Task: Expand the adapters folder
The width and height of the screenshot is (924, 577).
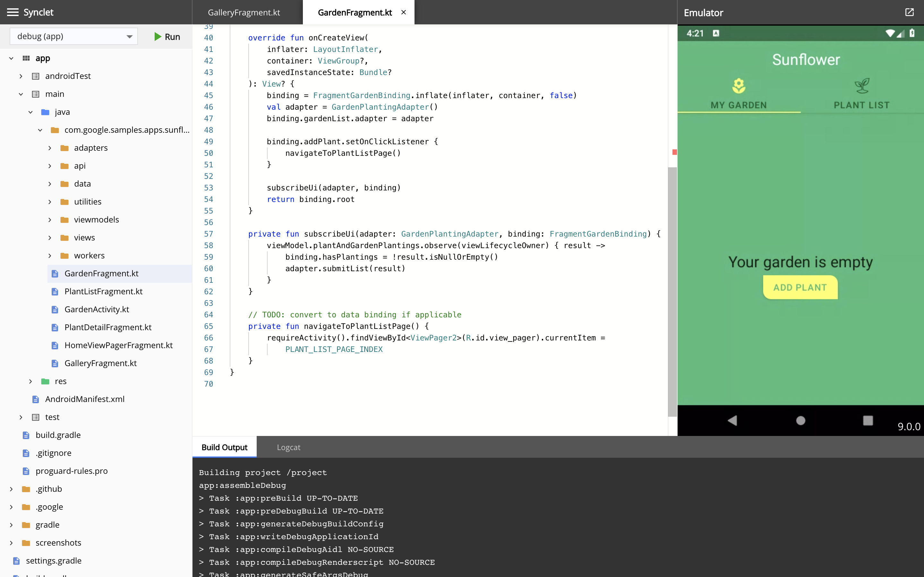Action: [x=50, y=148]
